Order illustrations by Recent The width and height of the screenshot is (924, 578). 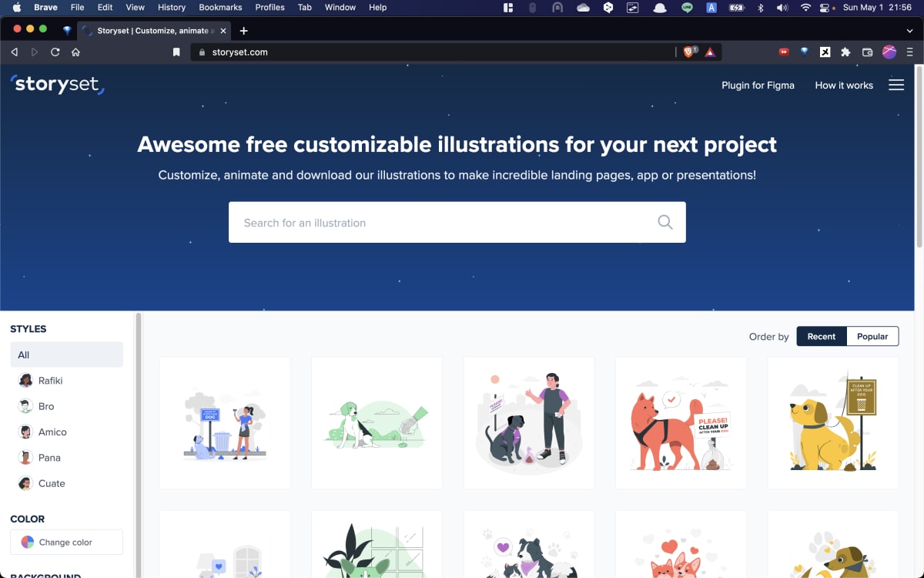point(822,337)
